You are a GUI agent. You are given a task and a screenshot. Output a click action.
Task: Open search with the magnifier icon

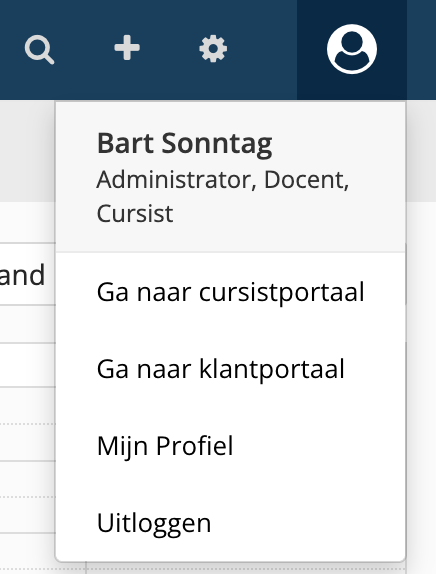[x=40, y=49]
